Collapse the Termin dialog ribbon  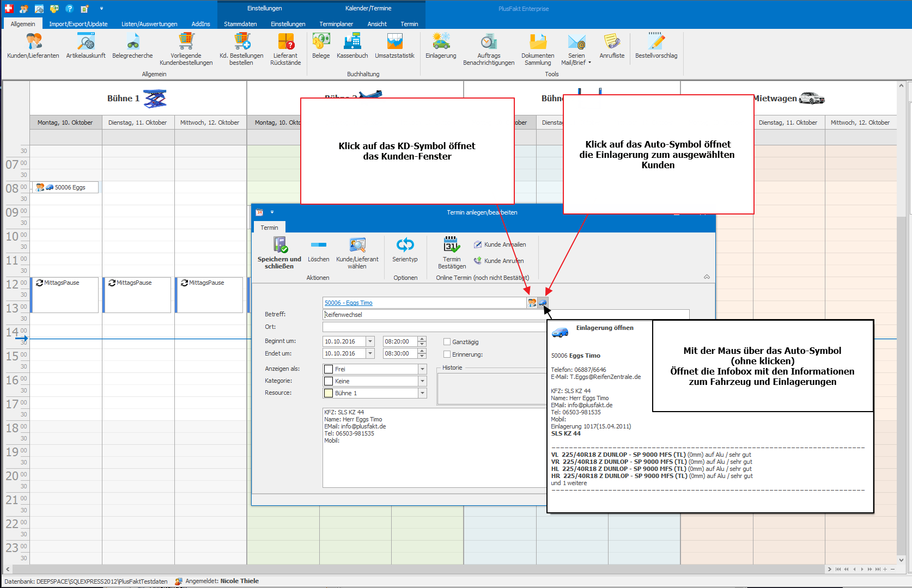pyautogui.click(x=707, y=277)
